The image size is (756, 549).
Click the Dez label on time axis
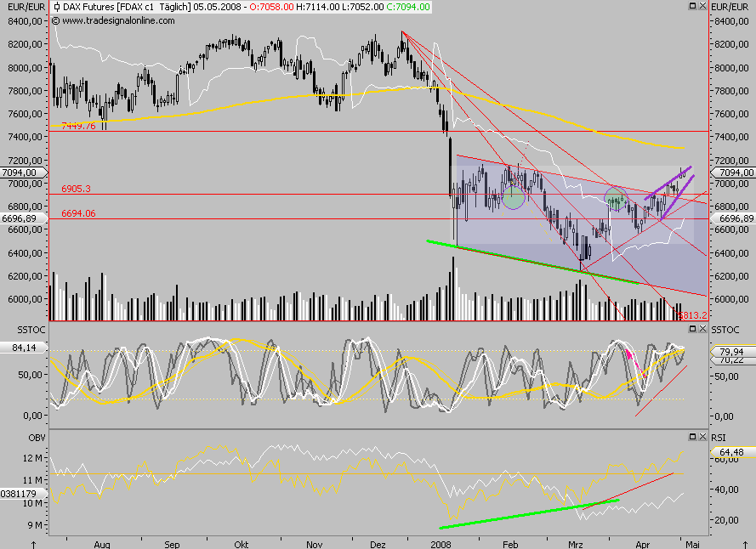point(378,544)
